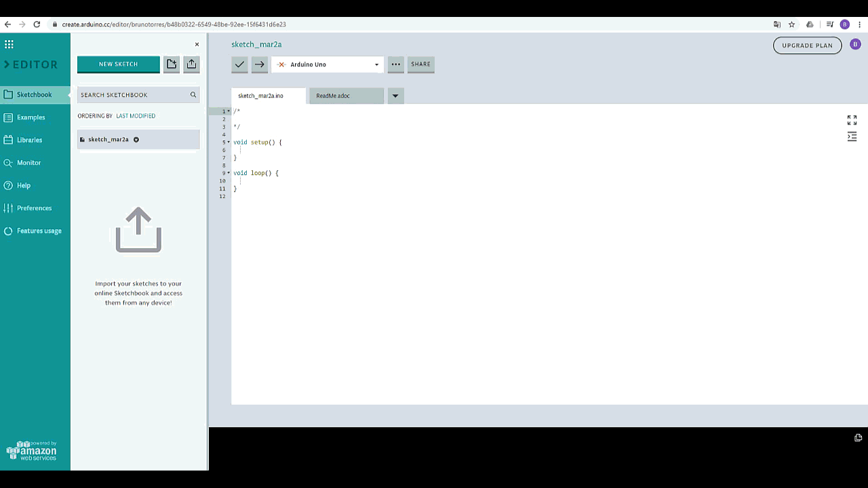This screenshot has height=488, width=868.
Task: Click the New Sketch button
Action: [118, 64]
